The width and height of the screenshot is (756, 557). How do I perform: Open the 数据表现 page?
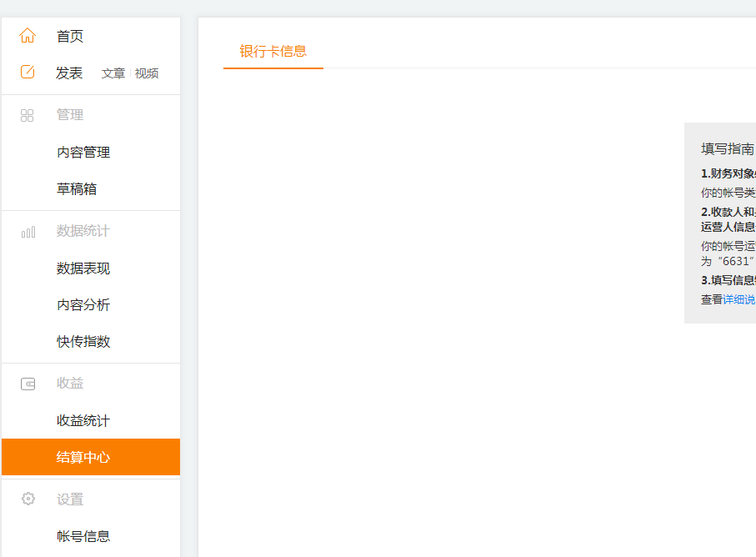tap(84, 268)
